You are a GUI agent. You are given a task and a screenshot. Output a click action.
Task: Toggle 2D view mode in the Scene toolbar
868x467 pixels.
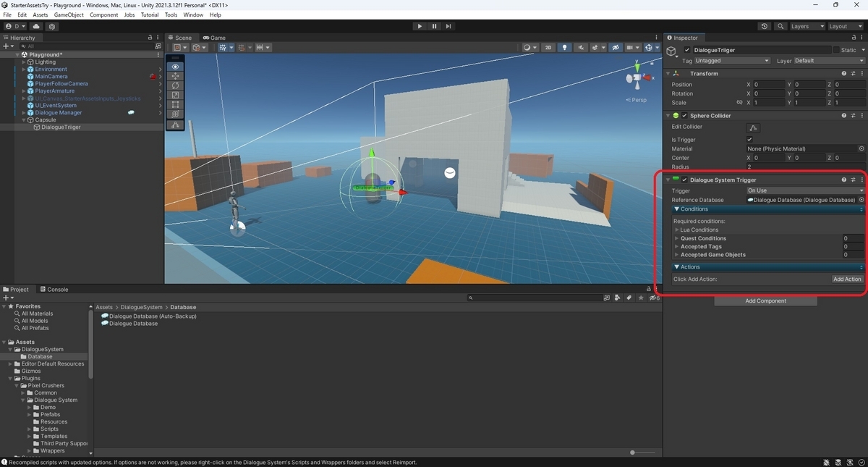pos(548,48)
